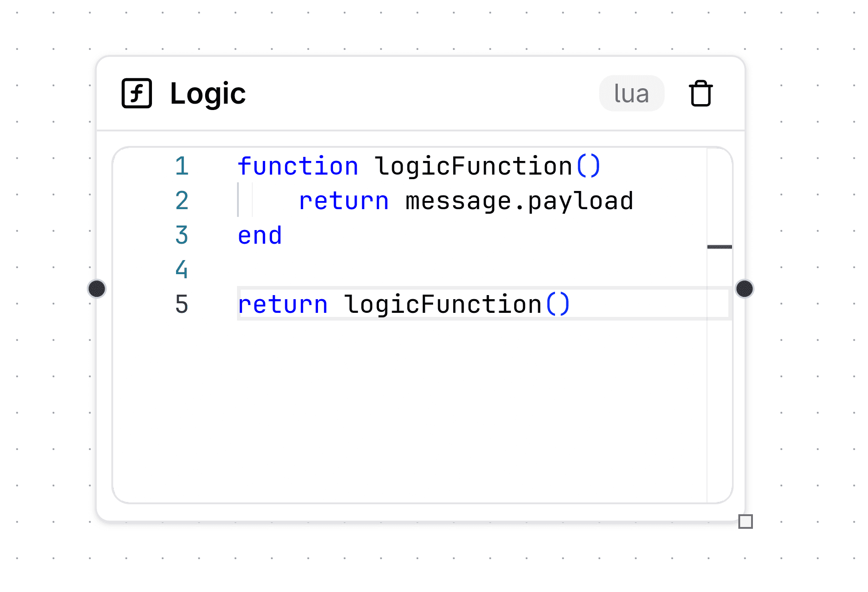Click the function keyword on line 1
This screenshot has height=592, width=868.
[297, 166]
